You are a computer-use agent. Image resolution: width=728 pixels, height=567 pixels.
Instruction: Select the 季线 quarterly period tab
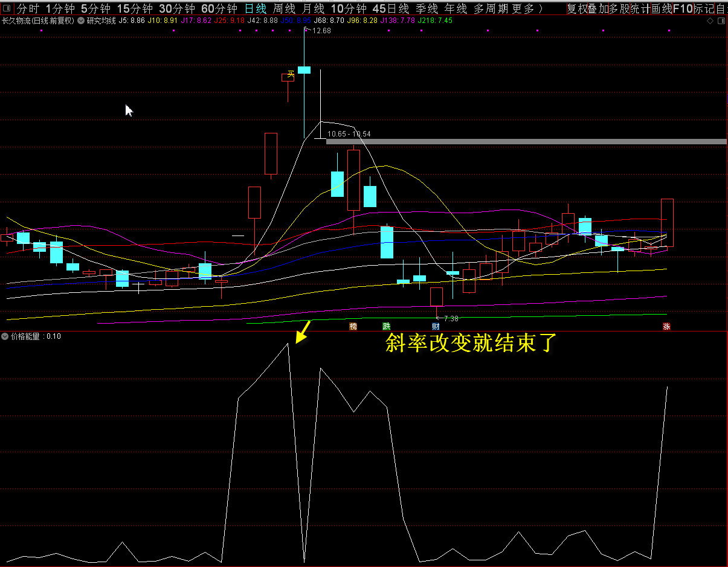tap(427, 8)
